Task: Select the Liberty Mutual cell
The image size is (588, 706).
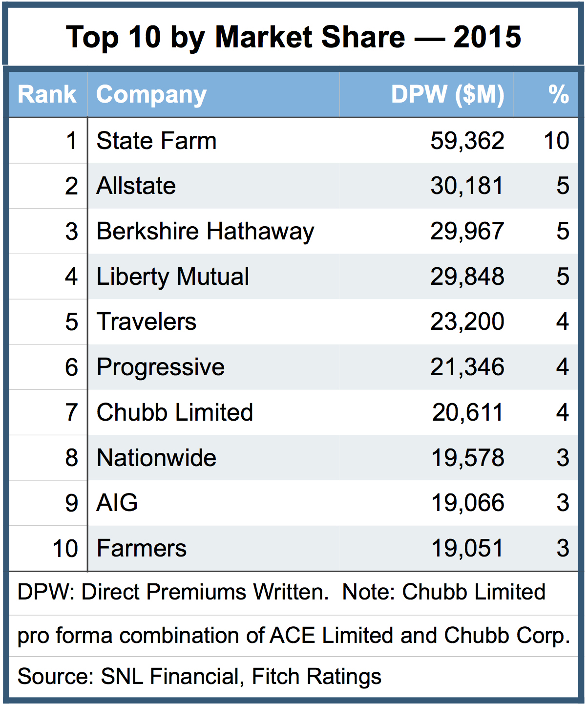Action: pos(173,277)
